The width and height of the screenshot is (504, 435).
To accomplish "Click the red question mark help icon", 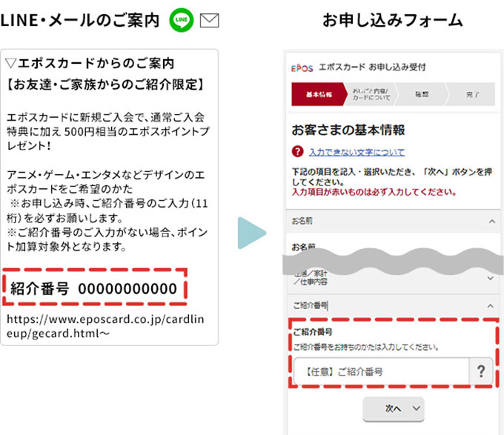I will [298, 151].
